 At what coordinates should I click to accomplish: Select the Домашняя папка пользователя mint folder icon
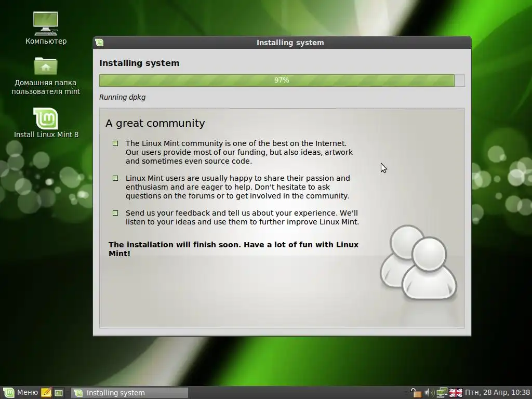point(46,75)
